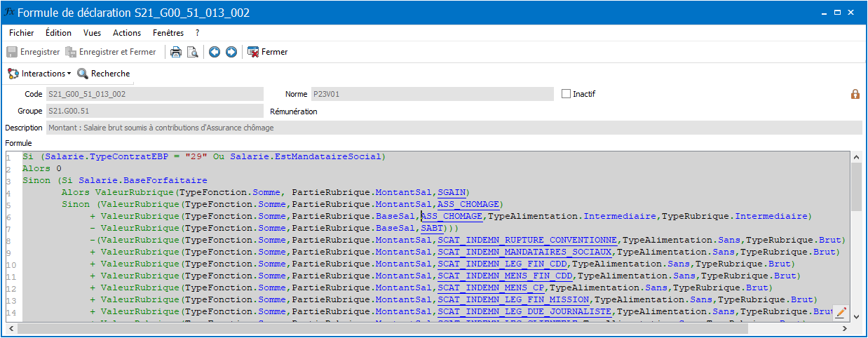Image resolution: width=868 pixels, height=338 pixels.
Task: Click SCAT_INDEMN_MANDATAIRES_SOCIAUX link
Action: click(x=524, y=252)
